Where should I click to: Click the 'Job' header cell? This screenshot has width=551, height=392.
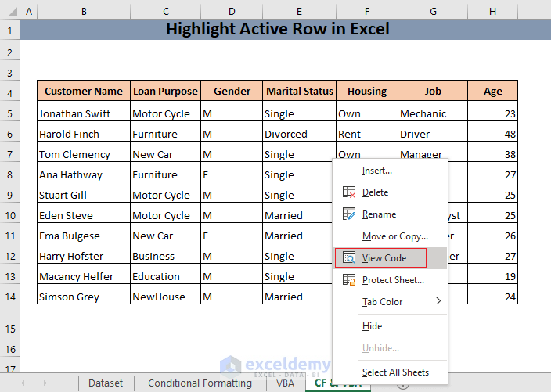pyautogui.click(x=433, y=91)
